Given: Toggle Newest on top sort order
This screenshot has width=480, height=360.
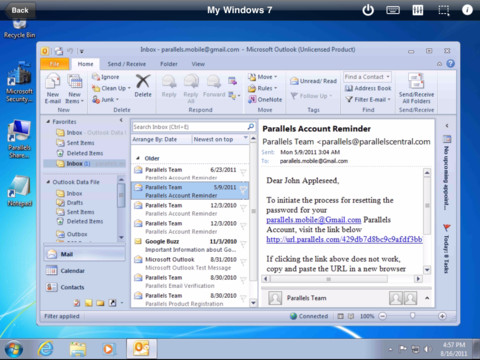Looking at the screenshot, I should [x=220, y=139].
